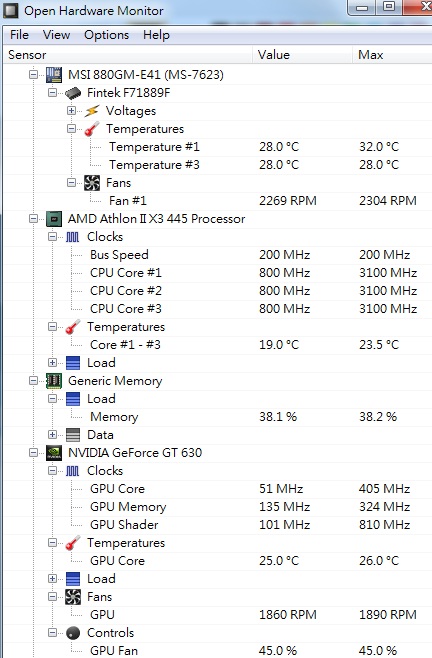Expand the Load node under AMD Athlon
The image size is (432, 658).
pyautogui.click(x=52, y=363)
